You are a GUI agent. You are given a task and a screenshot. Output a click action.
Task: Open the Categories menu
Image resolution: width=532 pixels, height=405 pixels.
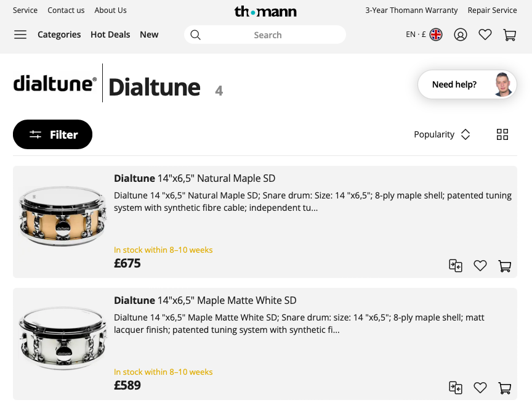(59, 35)
